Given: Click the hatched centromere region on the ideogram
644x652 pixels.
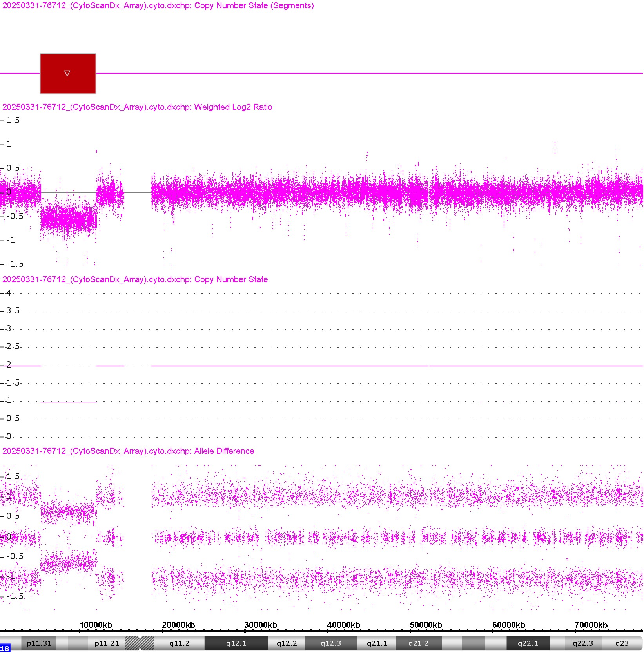Looking at the screenshot, I should pos(140,643).
